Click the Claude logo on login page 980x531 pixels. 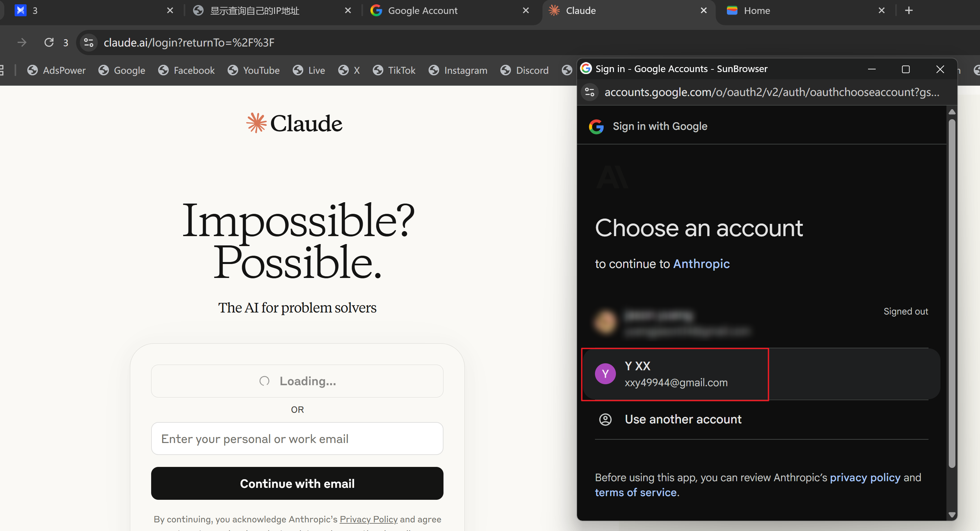294,123
